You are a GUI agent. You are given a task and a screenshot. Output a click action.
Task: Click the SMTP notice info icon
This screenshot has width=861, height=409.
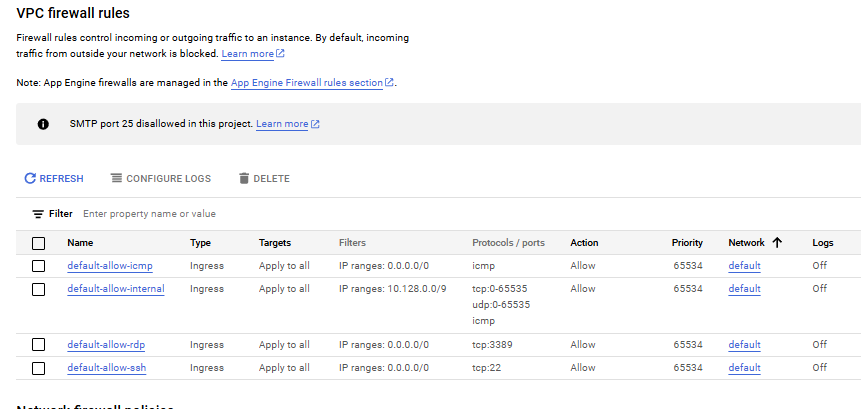pos(43,124)
